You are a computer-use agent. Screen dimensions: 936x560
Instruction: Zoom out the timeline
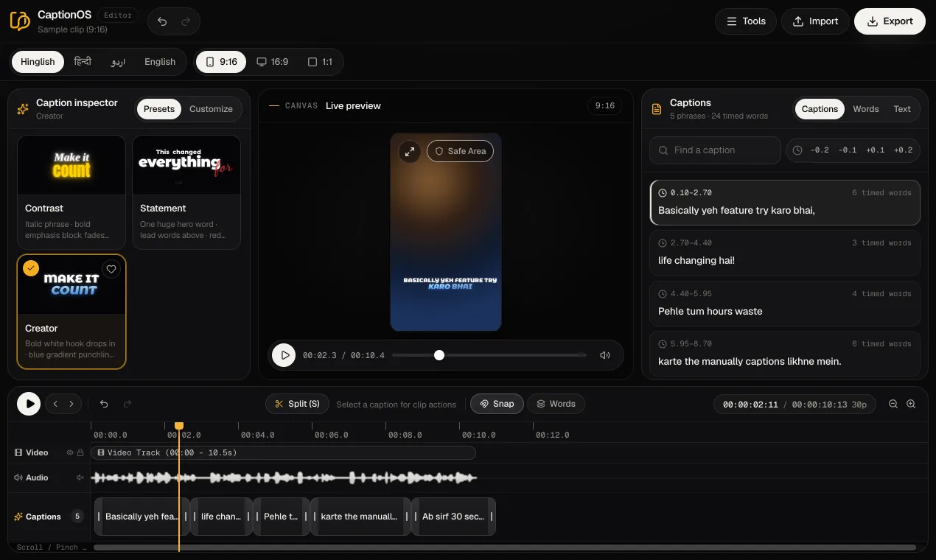click(x=893, y=404)
